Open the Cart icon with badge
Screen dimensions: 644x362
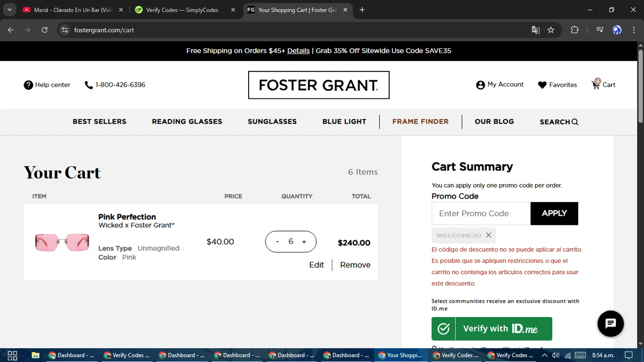tap(603, 84)
